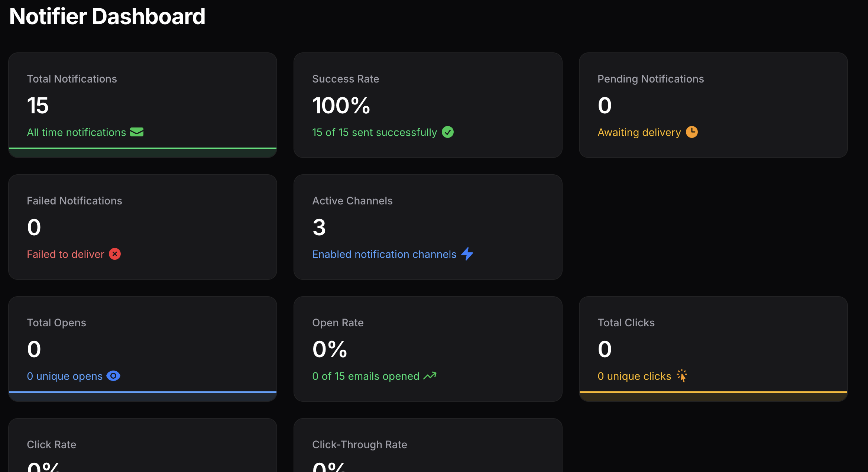Select the Success Rate 100% value

341,106
